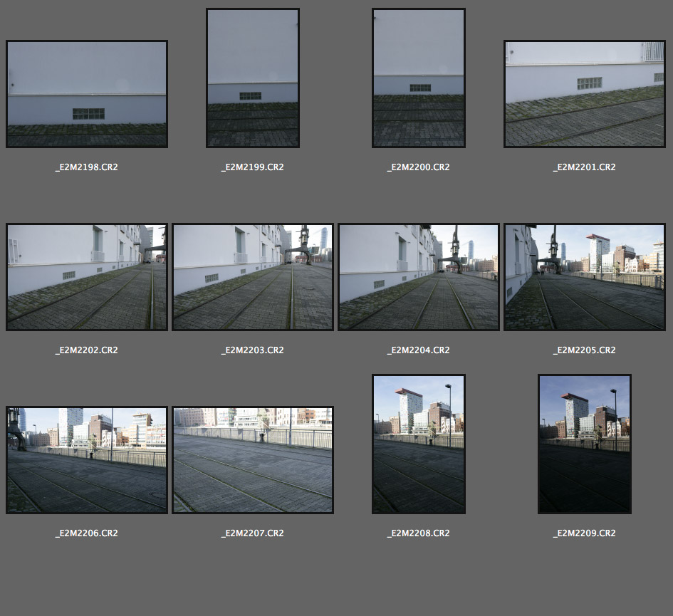673x616 pixels.
Task: Select the _E2M2201.CR2 filename text
Action: [x=584, y=167]
